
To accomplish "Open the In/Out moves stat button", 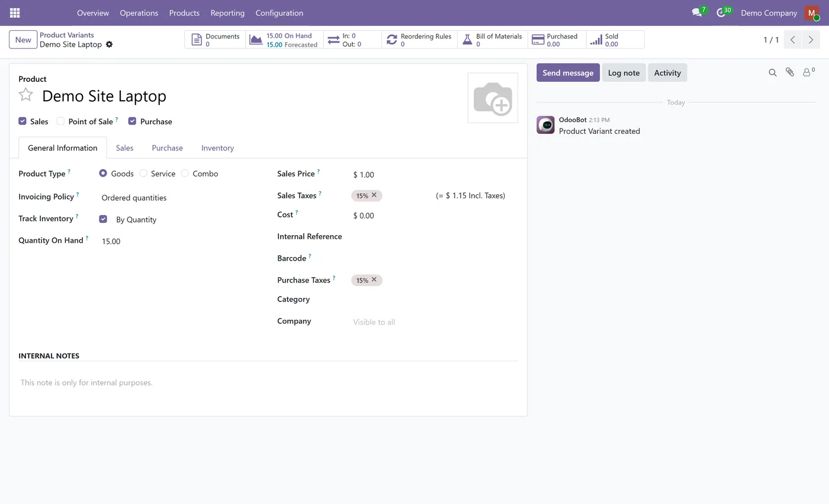I will click(x=353, y=40).
